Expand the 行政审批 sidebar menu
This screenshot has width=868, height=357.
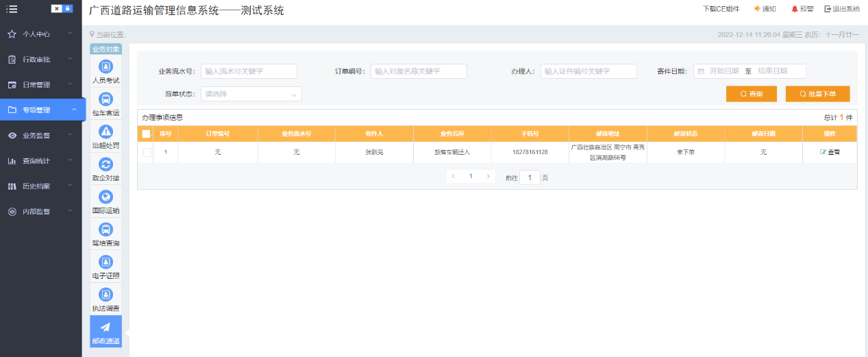pos(41,60)
